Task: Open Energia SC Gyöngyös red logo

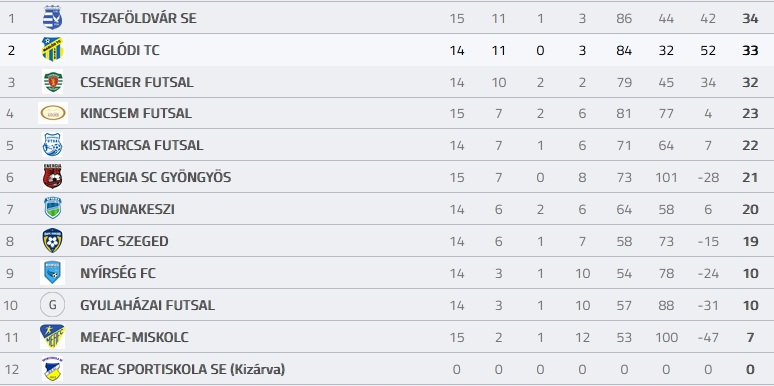Action: [52, 177]
